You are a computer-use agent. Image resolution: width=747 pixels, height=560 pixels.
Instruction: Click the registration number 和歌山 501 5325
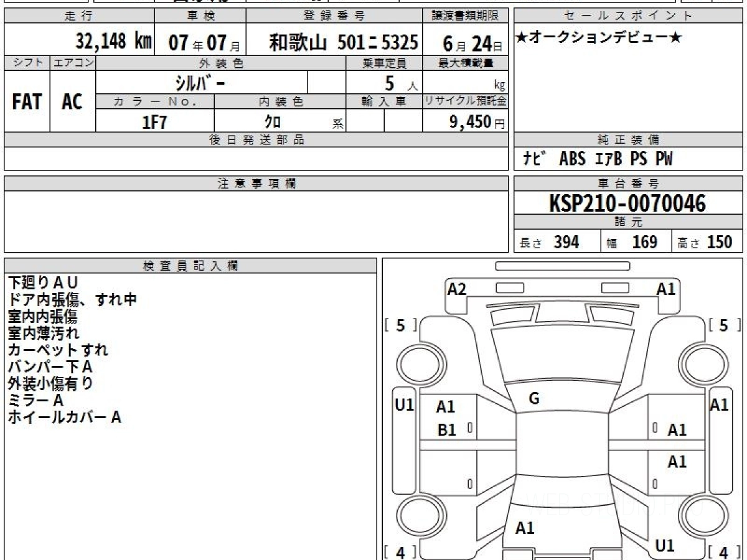(343, 42)
